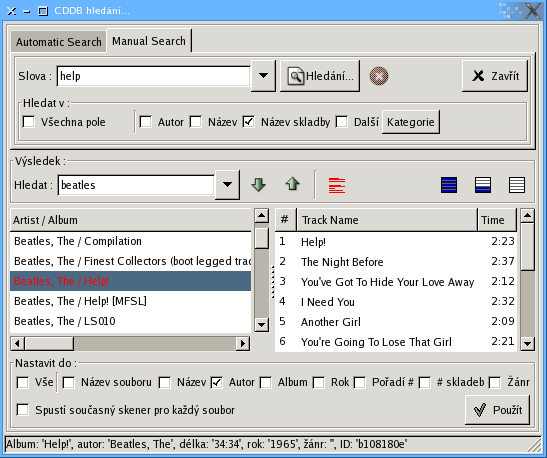This screenshot has width=547, height=458.
Task: Tick the Autor search-in checkbox
Action: (x=145, y=122)
